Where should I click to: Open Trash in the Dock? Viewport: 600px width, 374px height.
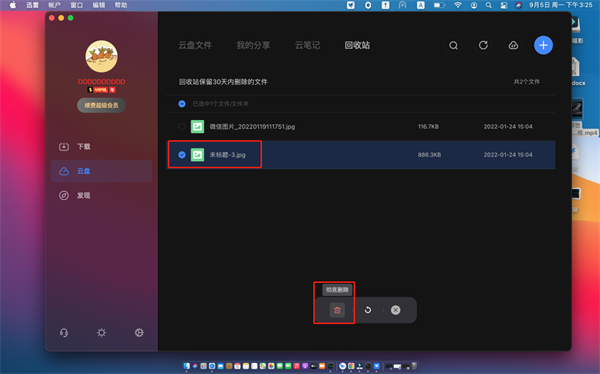414,366
